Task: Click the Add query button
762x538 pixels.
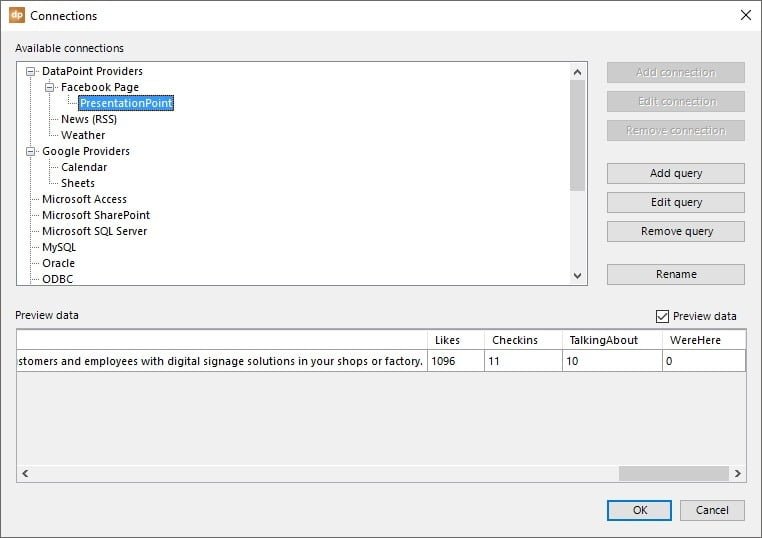Action: [x=675, y=173]
